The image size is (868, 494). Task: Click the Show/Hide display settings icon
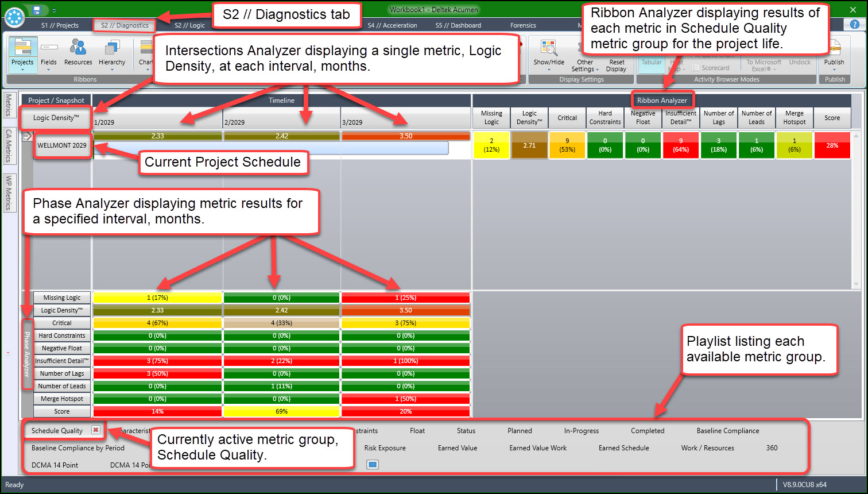(x=549, y=53)
